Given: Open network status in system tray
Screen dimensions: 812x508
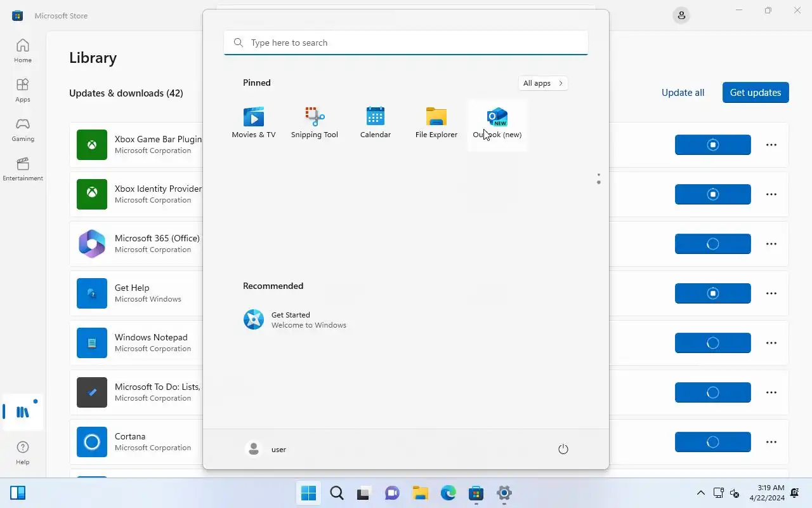Looking at the screenshot, I should point(719,493).
